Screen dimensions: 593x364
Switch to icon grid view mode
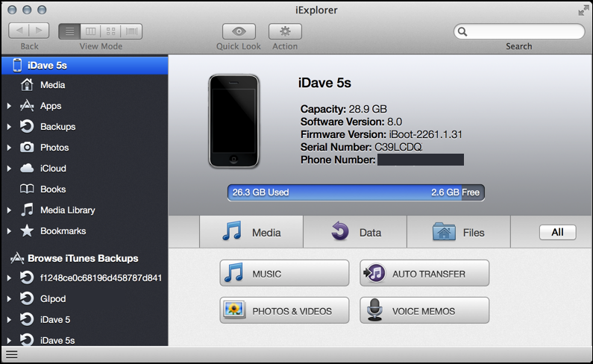111,31
